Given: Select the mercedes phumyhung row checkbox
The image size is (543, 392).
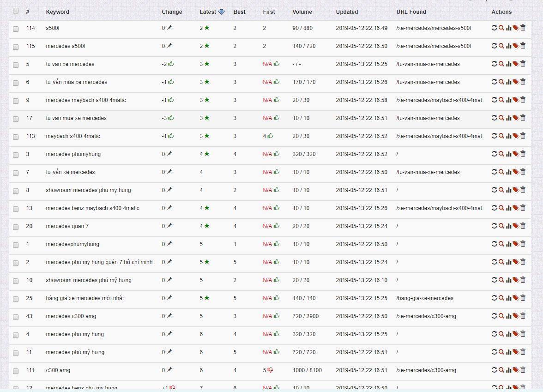Looking at the screenshot, I should [16, 155].
